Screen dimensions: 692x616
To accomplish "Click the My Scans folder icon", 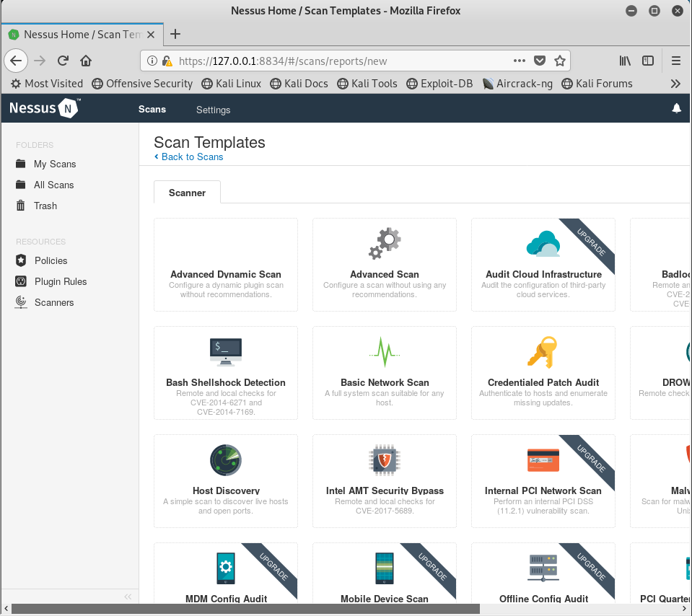I will coord(21,164).
